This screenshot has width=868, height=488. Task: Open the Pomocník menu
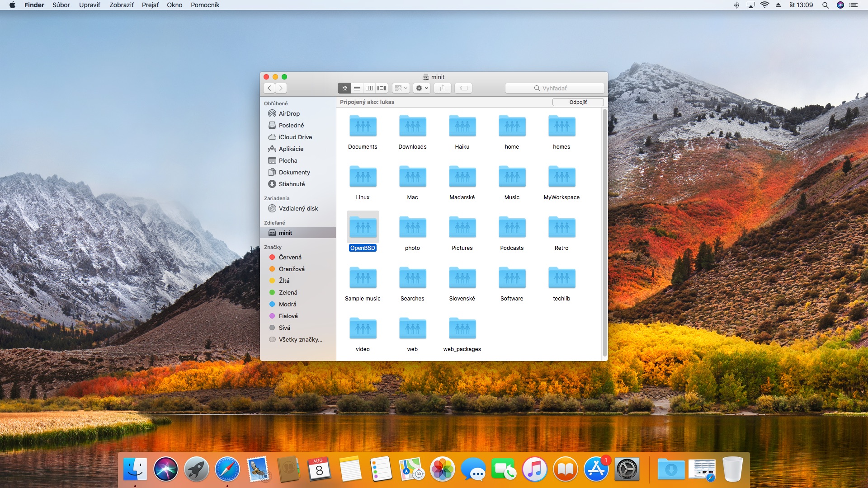(x=205, y=5)
